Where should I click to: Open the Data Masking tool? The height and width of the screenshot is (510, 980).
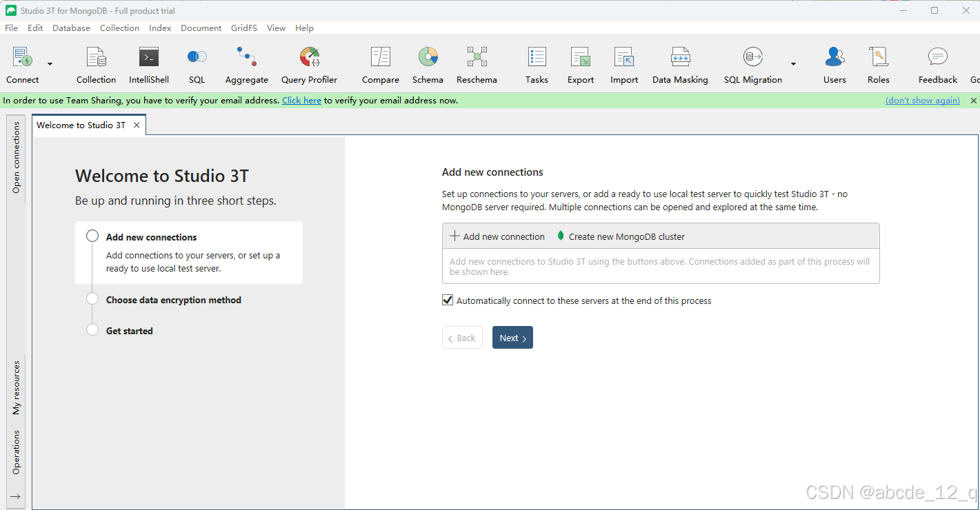pyautogui.click(x=681, y=57)
